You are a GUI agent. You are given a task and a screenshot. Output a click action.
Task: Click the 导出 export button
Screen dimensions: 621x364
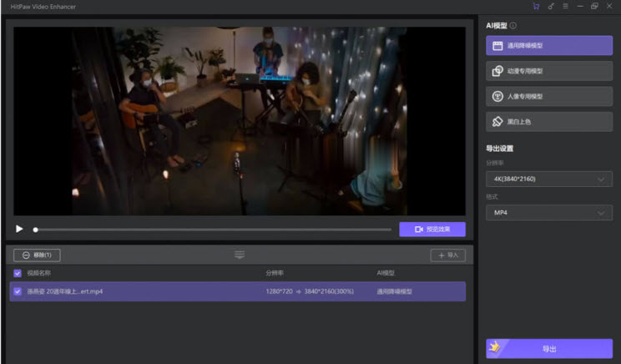(x=549, y=348)
